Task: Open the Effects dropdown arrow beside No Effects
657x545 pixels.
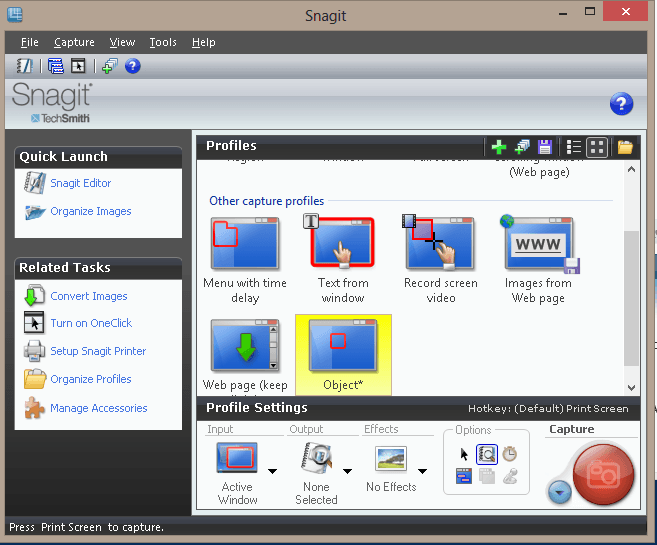Action: [x=422, y=471]
